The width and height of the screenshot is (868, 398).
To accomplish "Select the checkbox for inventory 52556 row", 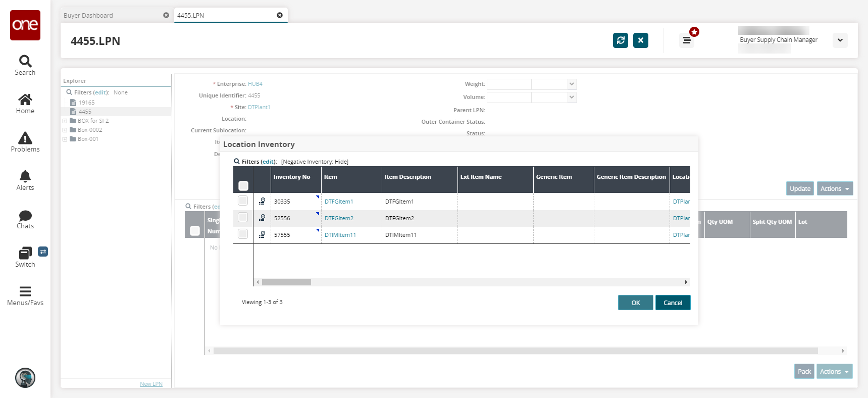I will tap(243, 218).
